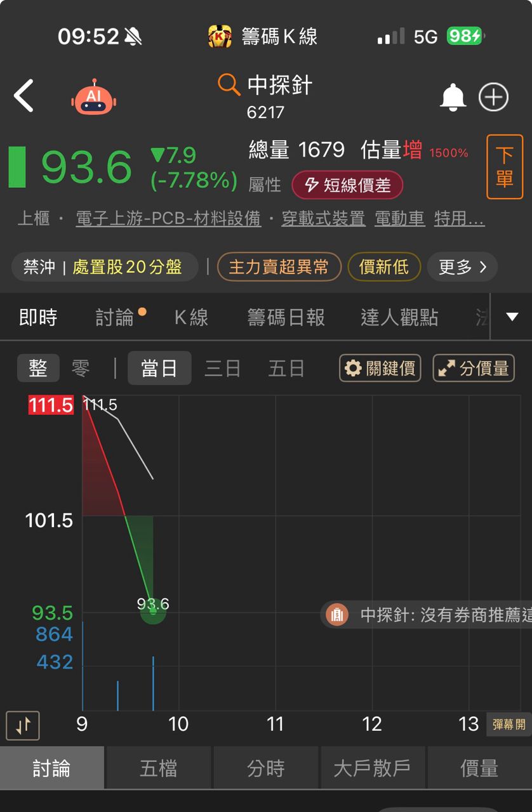Viewport: 532px width, 812px height.
Task: Tap the 主力賣超異常 tag
Action: pyautogui.click(x=279, y=267)
